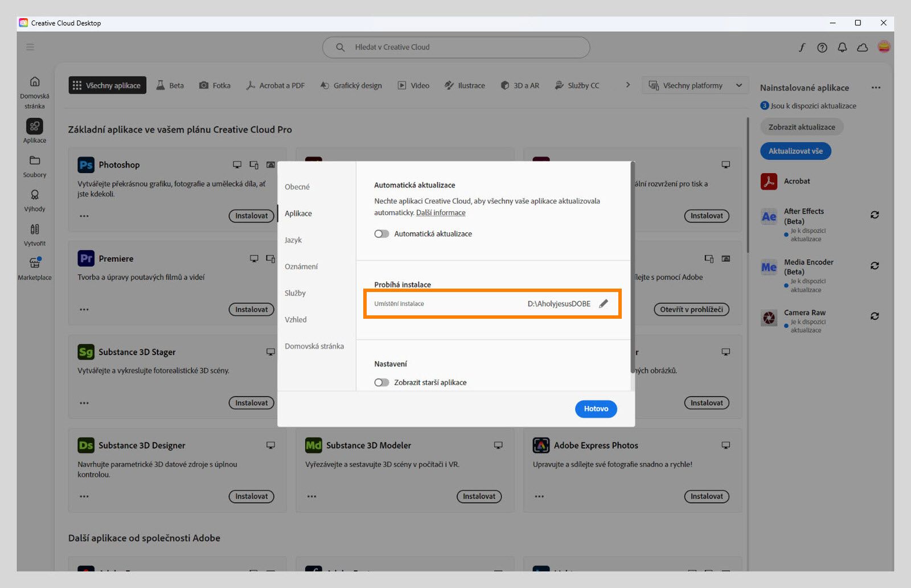911x588 pixels.
Task: Open Substance 3D Stager three-dot menu
Action: (84, 403)
